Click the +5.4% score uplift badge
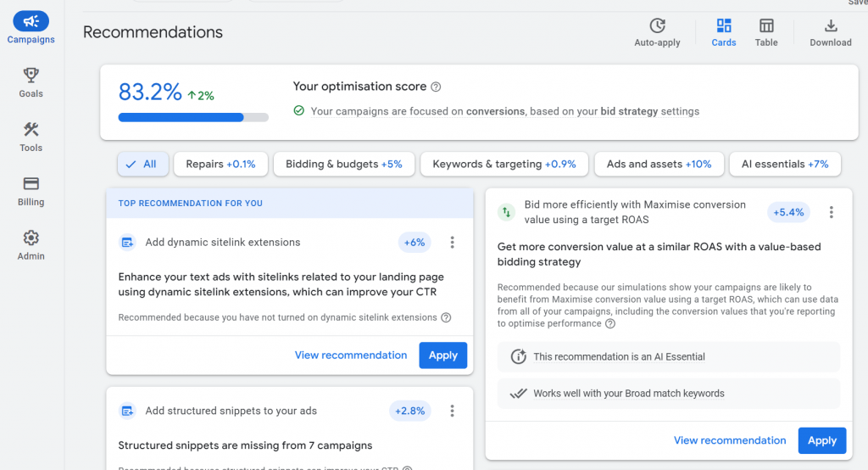The width and height of the screenshot is (868, 470). (x=788, y=212)
